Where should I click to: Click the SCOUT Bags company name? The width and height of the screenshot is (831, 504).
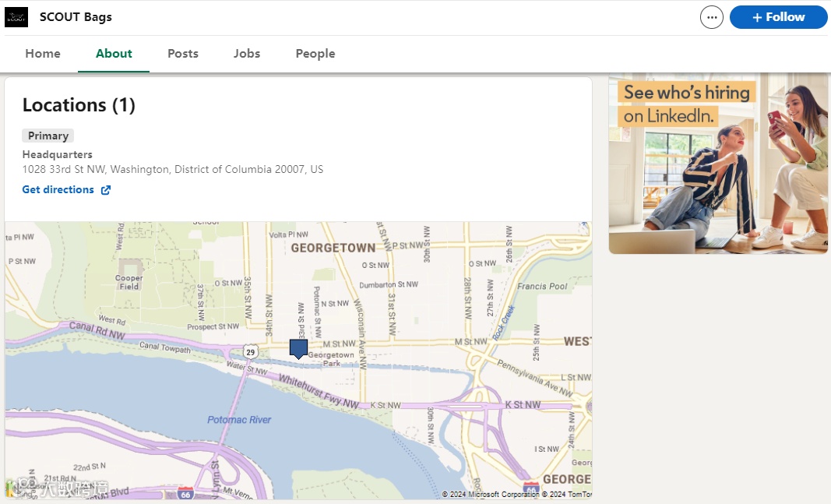point(76,17)
